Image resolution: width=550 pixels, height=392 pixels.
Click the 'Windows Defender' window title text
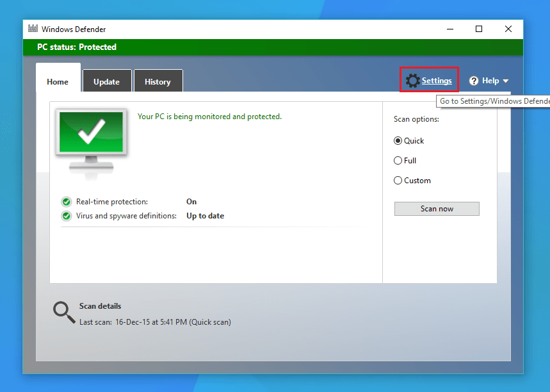[74, 29]
